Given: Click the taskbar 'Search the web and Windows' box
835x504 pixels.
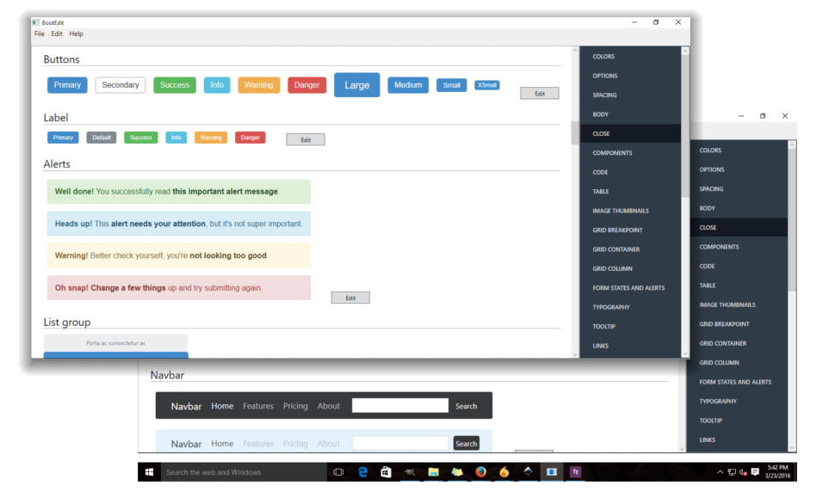Looking at the screenshot, I should coord(242,472).
